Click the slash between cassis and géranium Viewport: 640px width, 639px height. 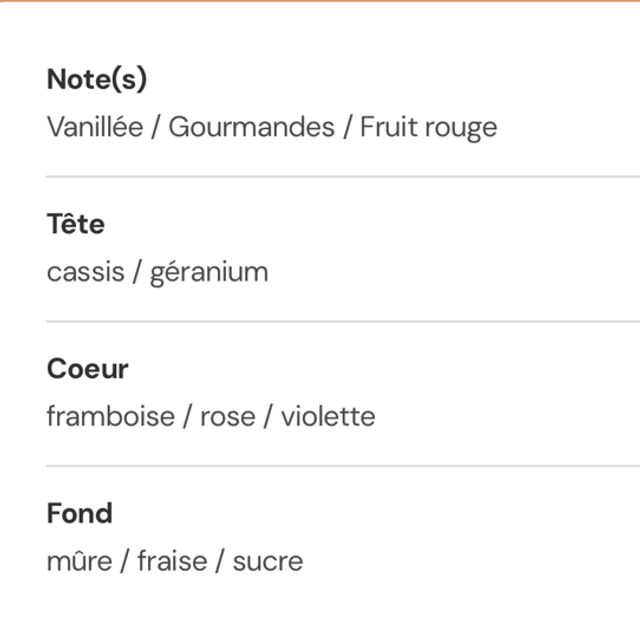(x=137, y=272)
